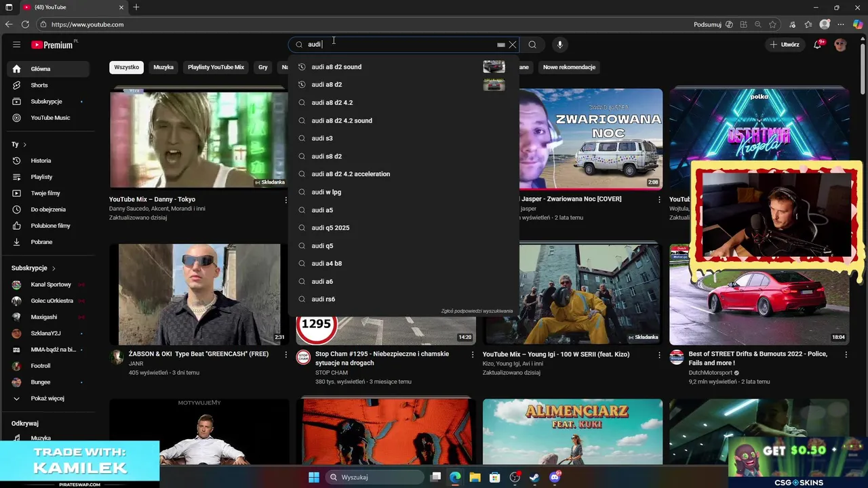Viewport: 868px width, 488px height.
Task: Open Bungee subscription channel
Action: [48, 382]
